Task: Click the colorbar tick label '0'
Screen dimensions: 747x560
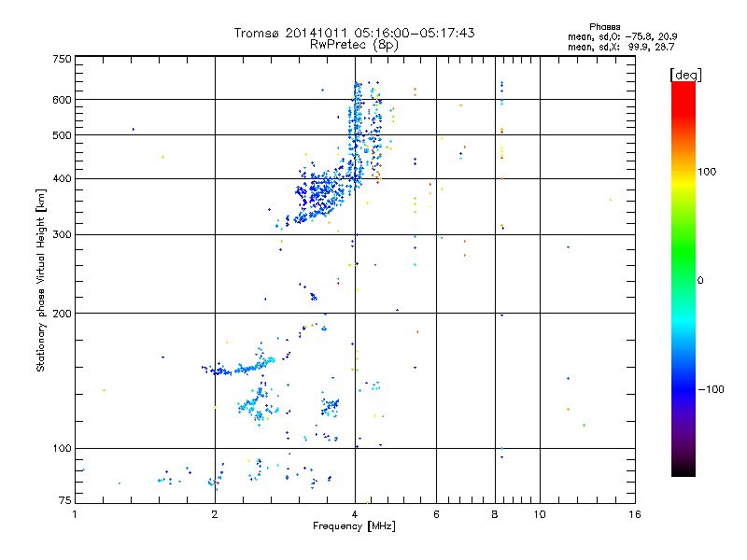Action: point(700,281)
